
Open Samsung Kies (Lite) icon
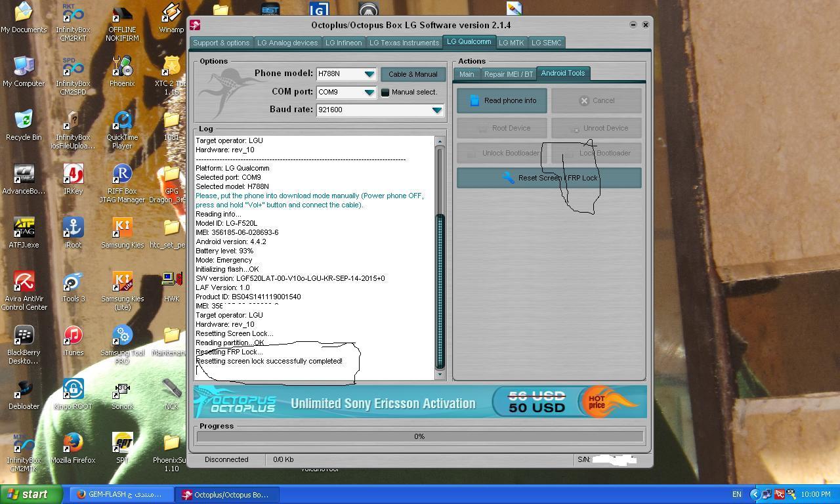tap(122, 291)
